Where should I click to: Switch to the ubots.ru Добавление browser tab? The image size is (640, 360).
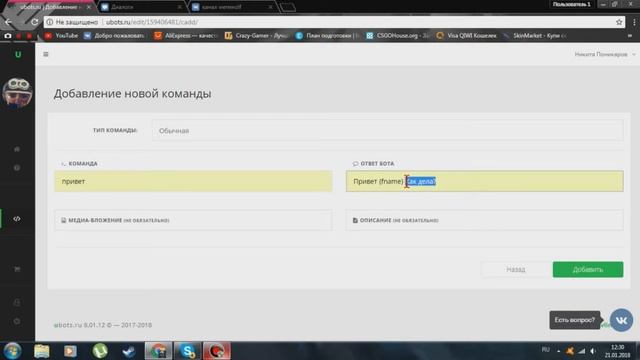point(51,7)
